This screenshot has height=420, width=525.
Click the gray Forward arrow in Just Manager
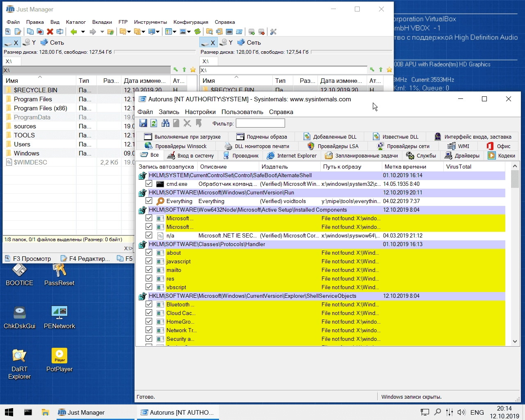tap(93, 32)
